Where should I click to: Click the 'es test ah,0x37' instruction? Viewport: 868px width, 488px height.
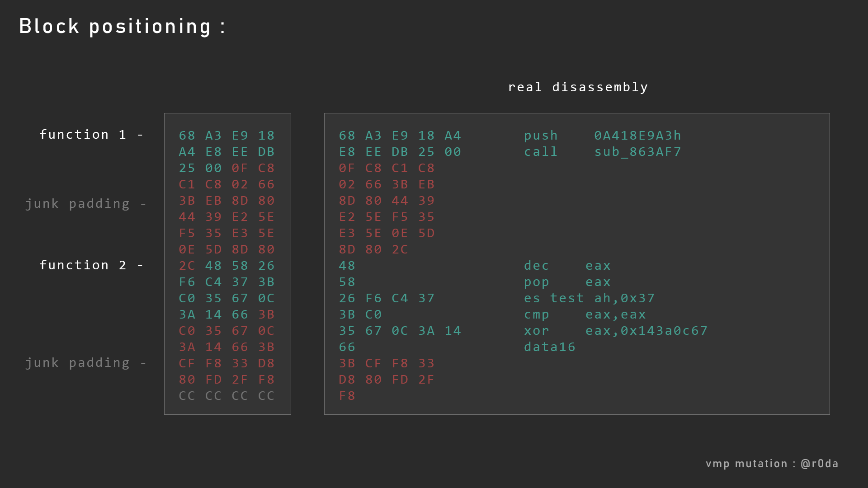(x=589, y=298)
